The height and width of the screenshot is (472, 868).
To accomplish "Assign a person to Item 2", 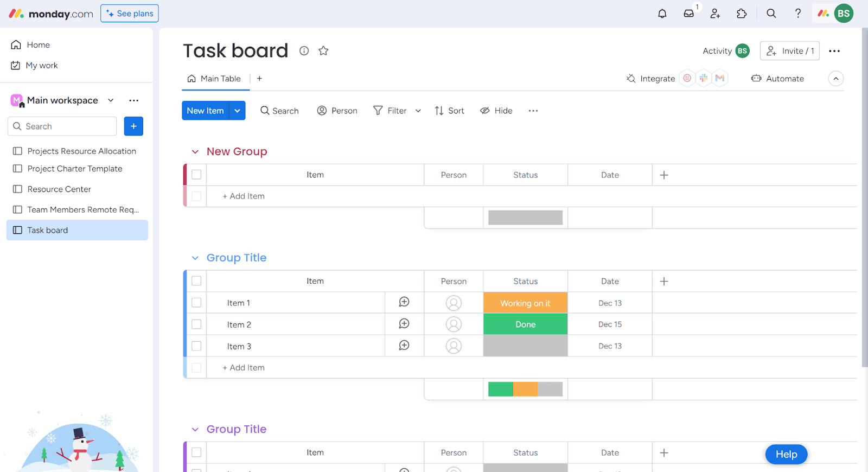I will click(454, 324).
